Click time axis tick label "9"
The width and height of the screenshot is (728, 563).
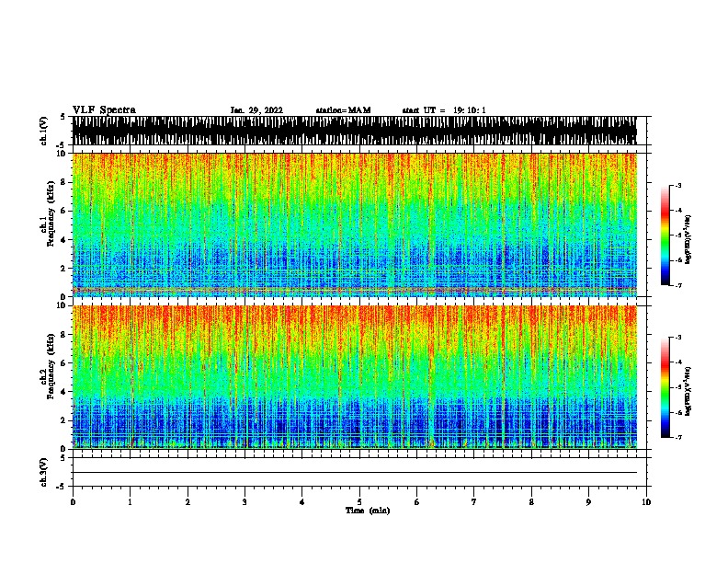pyautogui.click(x=588, y=502)
